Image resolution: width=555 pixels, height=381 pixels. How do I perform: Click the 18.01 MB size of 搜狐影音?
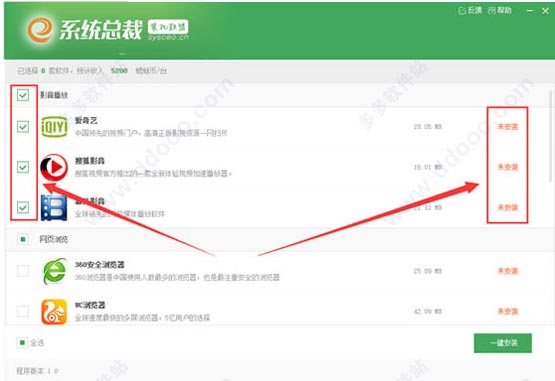pos(428,167)
